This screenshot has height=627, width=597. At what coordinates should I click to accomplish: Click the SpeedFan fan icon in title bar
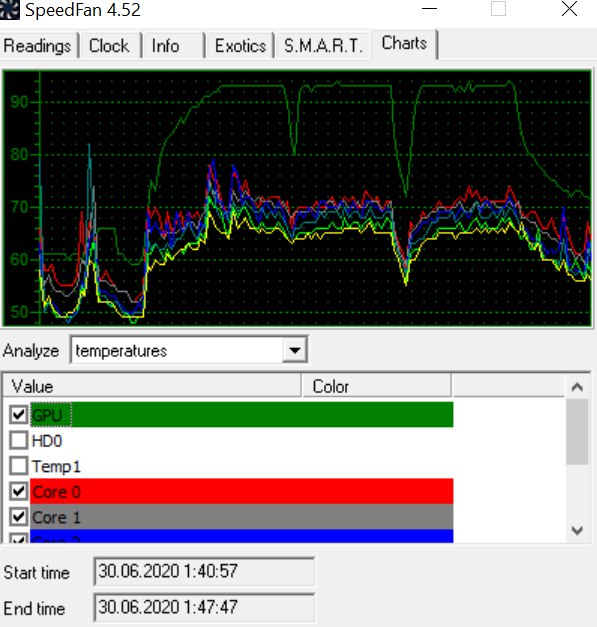[x=9, y=10]
